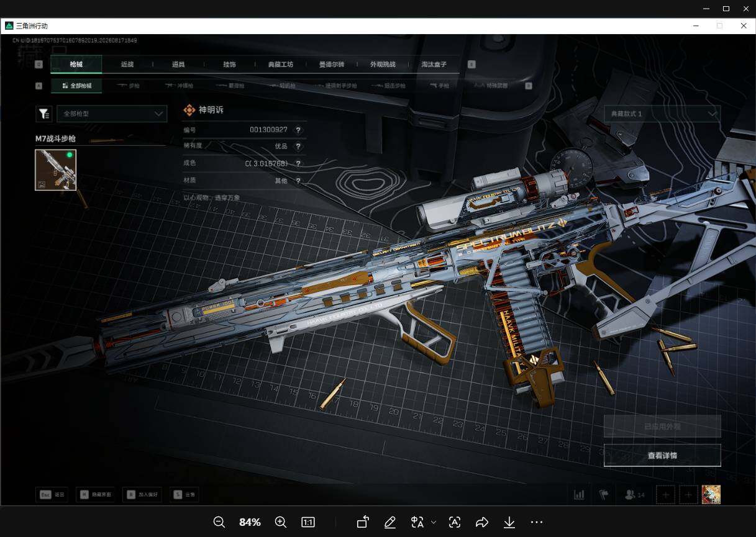756x537 pixels.
Task: Click the D key next-category indicator
Action: [x=529, y=86]
